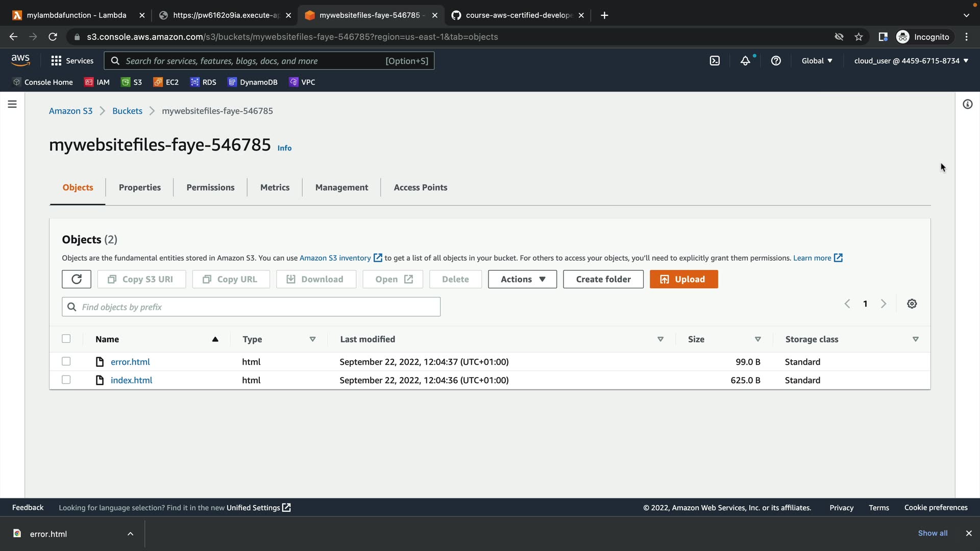Open the info panel icon
980x551 pixels.
coord(967,104)
